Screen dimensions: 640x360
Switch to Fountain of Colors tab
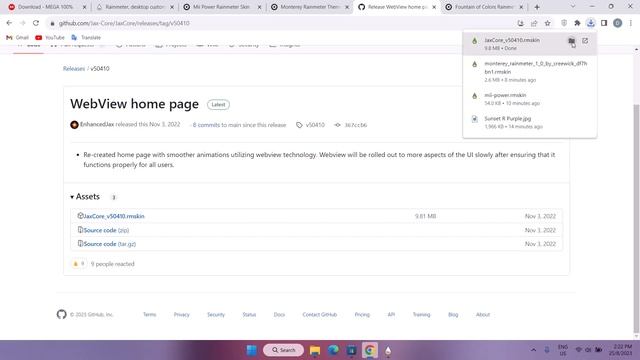pyautogui.click(x=484, y=7)
